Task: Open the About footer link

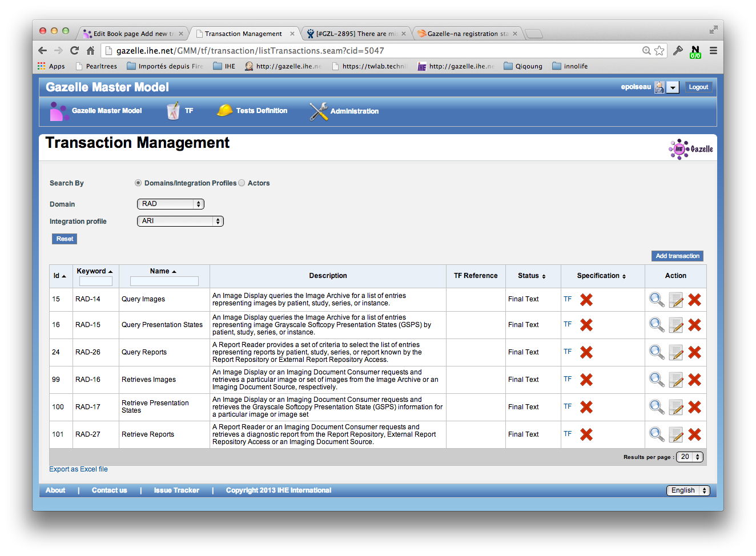Action: click(55, 490)
